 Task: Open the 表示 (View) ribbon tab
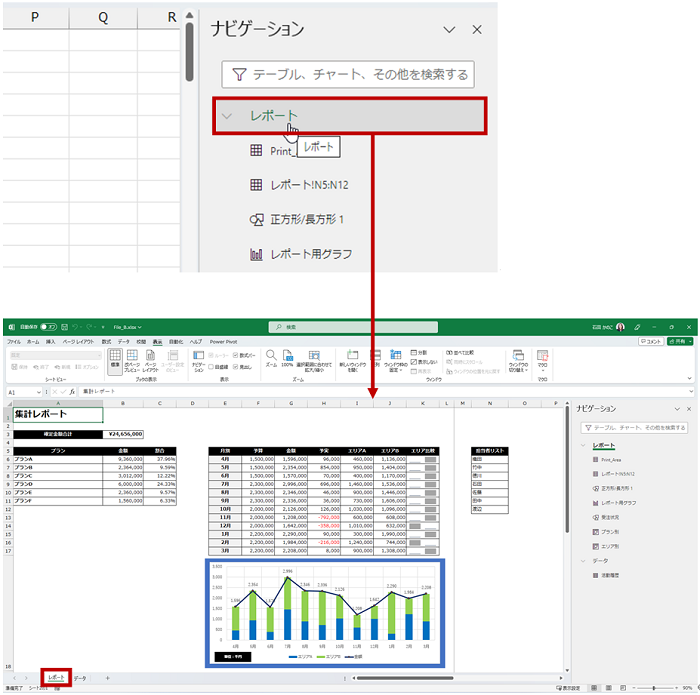coord(157,341)
